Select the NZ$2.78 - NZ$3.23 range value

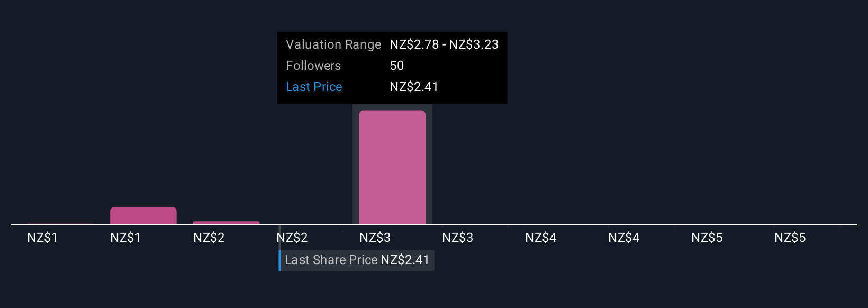(x=444, y=44)
